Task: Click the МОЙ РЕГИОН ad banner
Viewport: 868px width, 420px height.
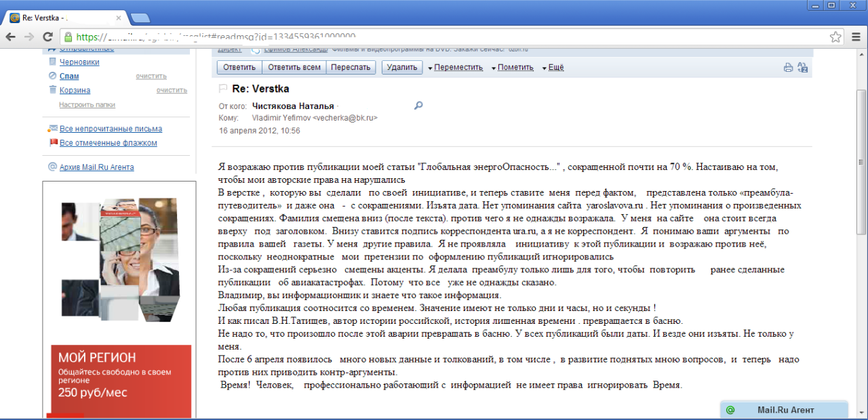Action: [x=121, y=381]
